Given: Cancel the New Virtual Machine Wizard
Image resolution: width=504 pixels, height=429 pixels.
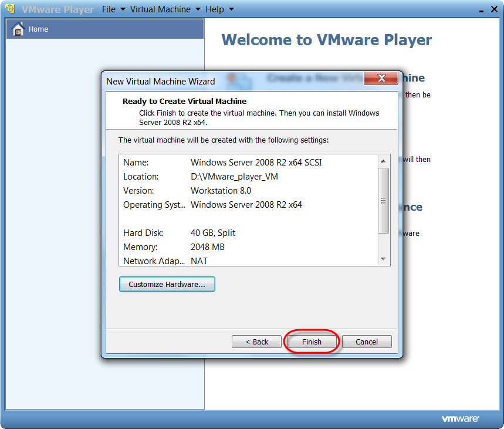Looking at the screenshot, I should pyautogui.click(x=367, y=342).
